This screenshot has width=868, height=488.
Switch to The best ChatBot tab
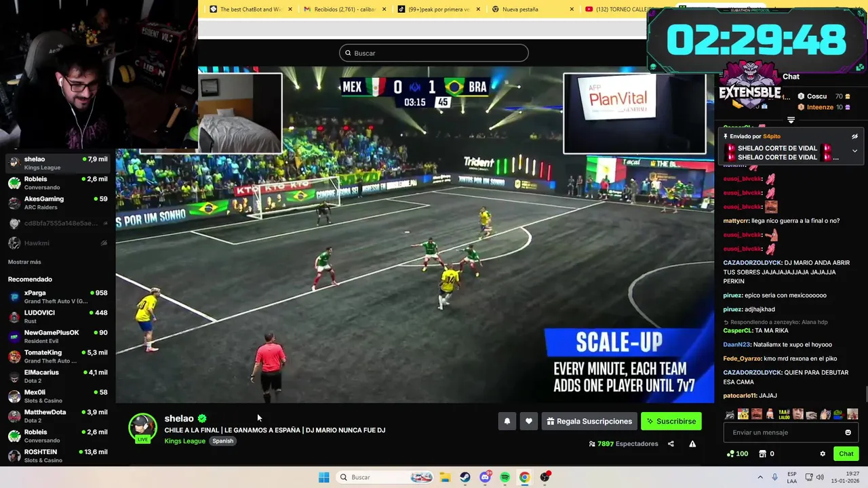(x=250, y=9)
